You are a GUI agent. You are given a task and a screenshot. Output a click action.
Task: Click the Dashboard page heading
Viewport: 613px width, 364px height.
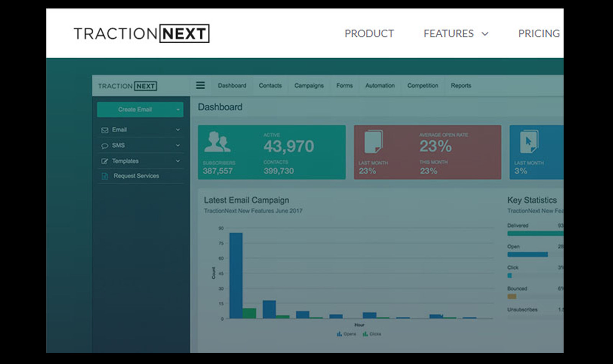click(220, 107)
